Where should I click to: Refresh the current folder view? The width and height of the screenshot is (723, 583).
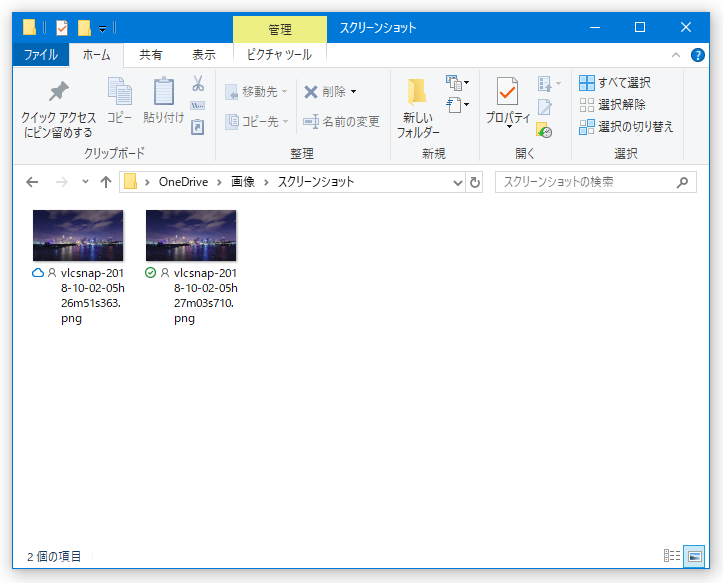pyautogui.click(x=474, y=182)
